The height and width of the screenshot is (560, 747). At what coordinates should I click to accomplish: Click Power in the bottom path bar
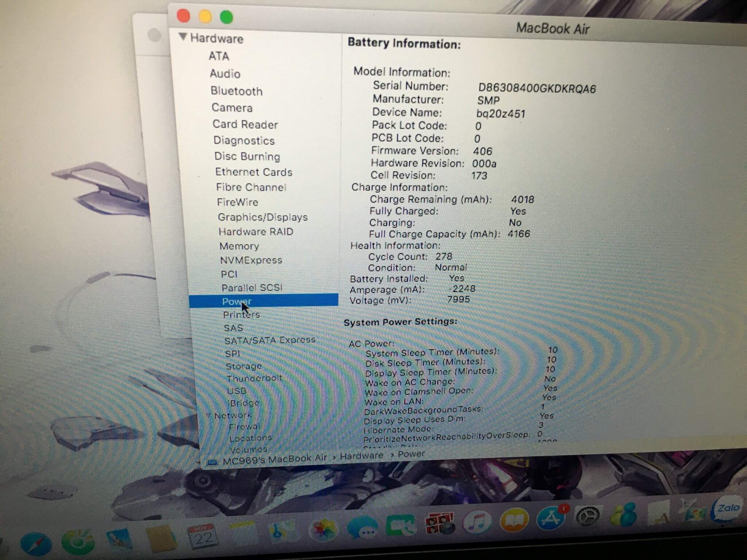click(411, 454)
